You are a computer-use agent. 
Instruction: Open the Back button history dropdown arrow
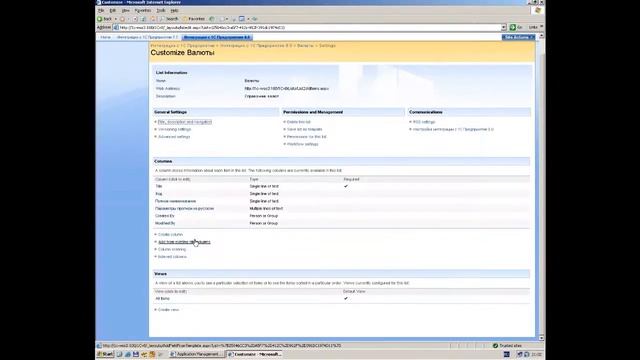pos(116,19)
